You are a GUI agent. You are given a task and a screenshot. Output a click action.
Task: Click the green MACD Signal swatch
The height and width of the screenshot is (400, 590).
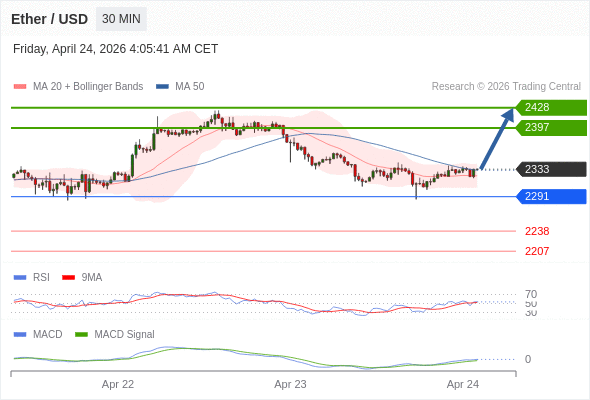81,335
